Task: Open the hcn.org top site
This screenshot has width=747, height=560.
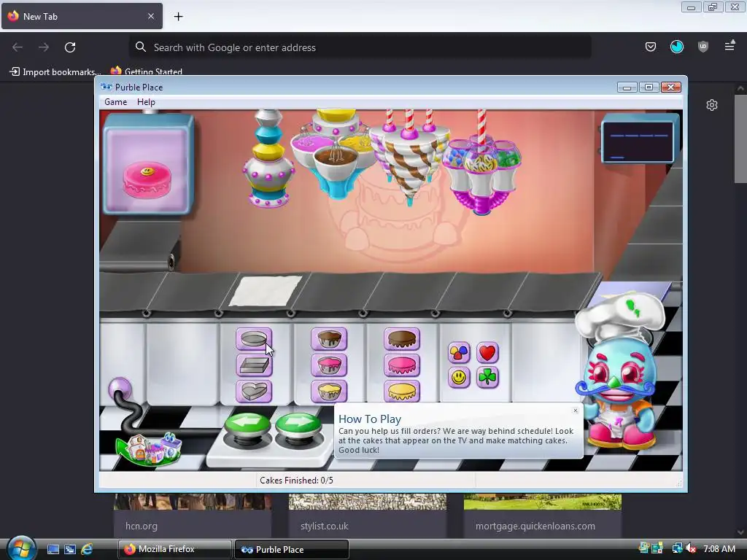Action: 193,516
